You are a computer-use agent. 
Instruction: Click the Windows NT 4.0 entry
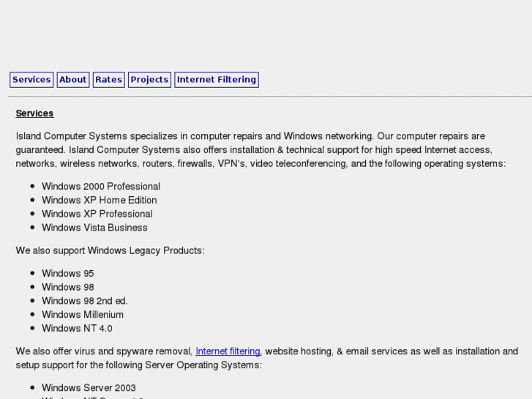(x=77, y=329)
